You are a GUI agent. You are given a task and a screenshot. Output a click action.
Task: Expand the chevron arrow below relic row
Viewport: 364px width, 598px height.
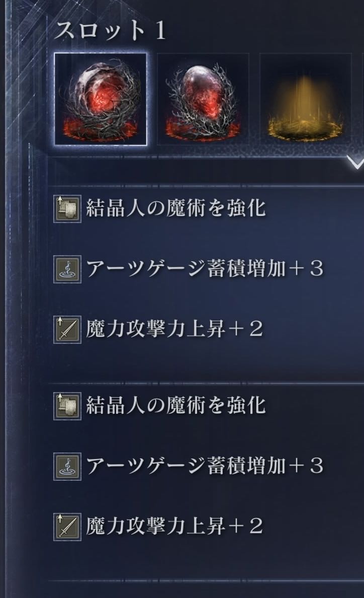pyautogui.click(x=356, y=163)
